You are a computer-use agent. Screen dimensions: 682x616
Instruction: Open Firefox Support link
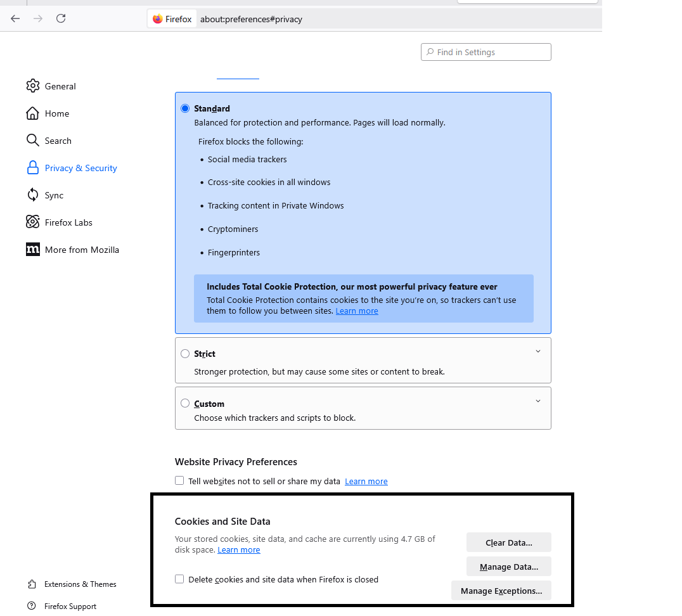70,606
